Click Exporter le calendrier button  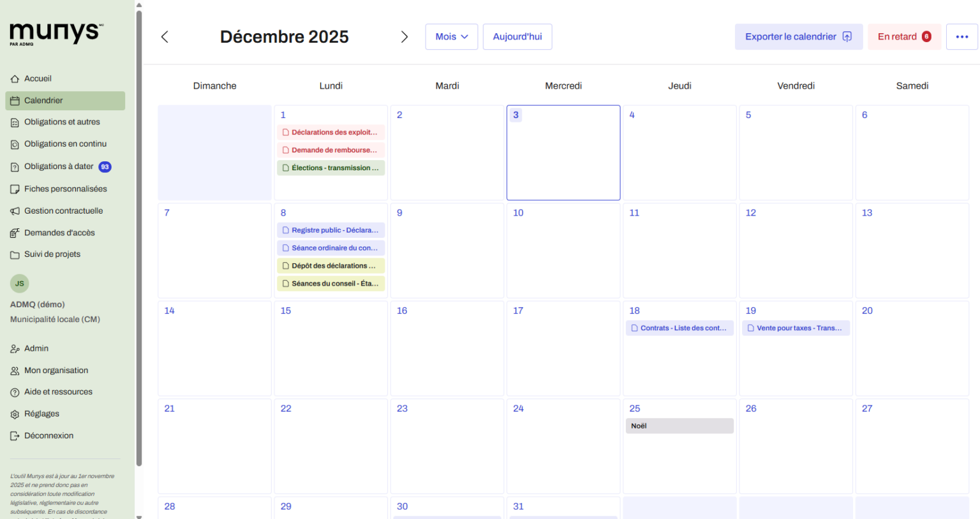[x=798, y=37]
